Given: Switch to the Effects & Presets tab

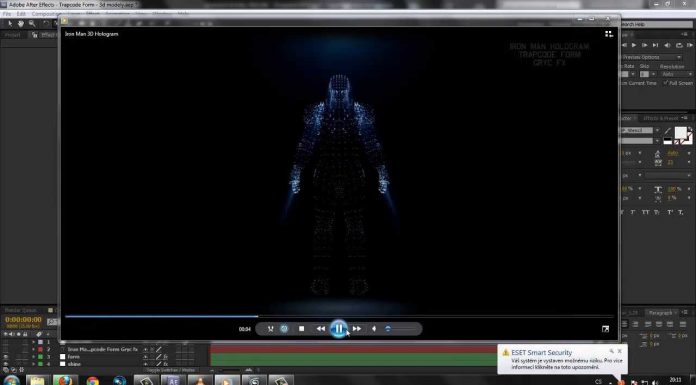Looking at the screenshot, I should point(661,118).
